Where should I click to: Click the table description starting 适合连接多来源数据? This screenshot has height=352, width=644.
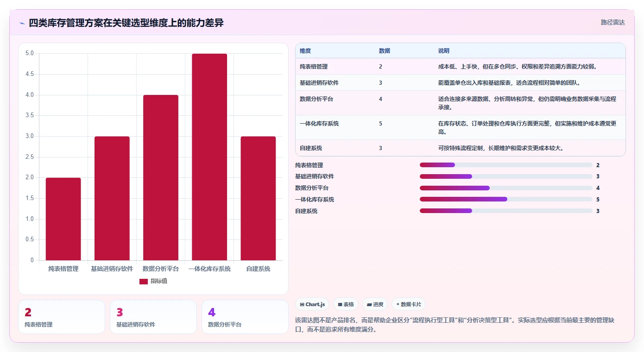click(x=527, y=103)
